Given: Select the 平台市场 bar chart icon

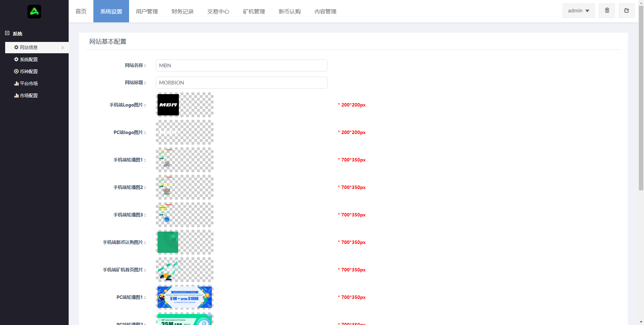Looking at the screenshot, I should click(x=16, y=83).
